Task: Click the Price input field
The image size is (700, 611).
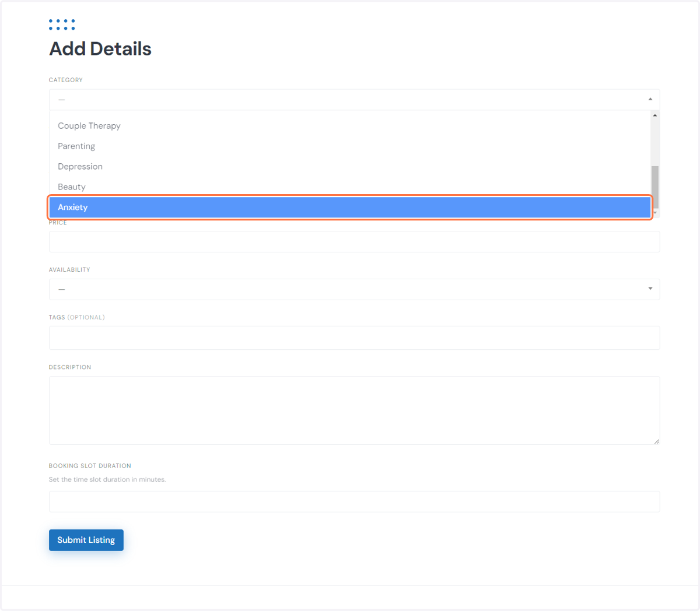Action: click(354, 241)
